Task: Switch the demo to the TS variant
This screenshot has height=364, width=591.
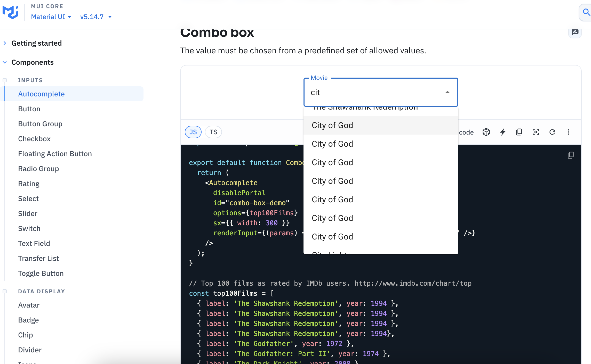Action: click(213, 132)
